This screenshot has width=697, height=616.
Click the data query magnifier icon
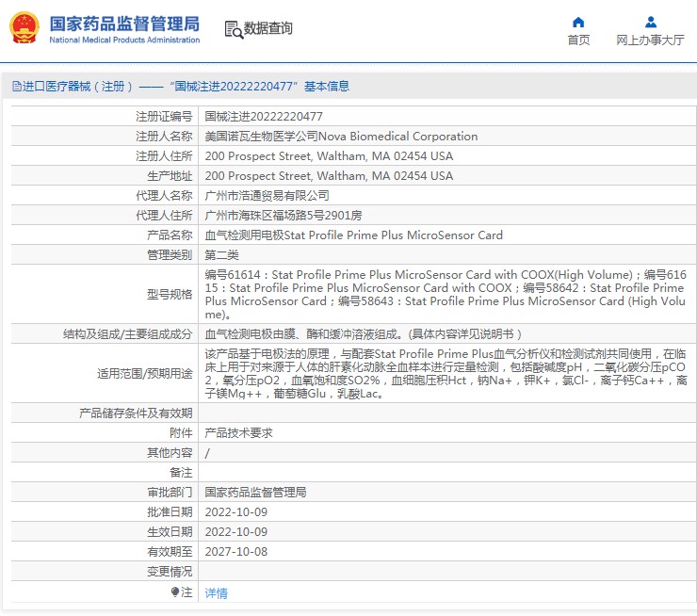pos(234,29)
